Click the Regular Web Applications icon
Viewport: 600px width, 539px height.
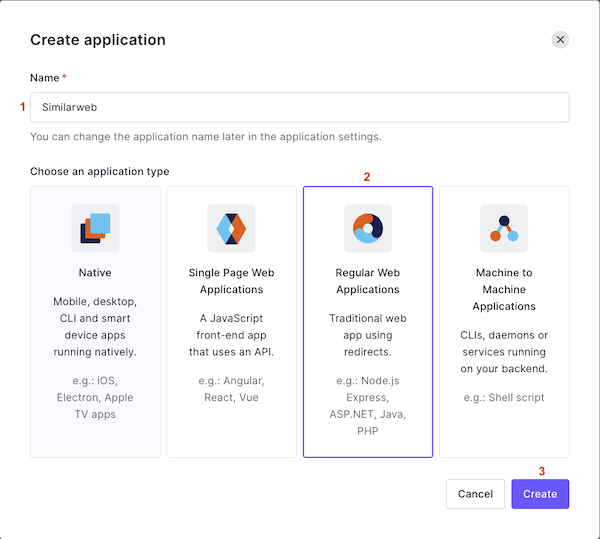click(x=367, y=228)
